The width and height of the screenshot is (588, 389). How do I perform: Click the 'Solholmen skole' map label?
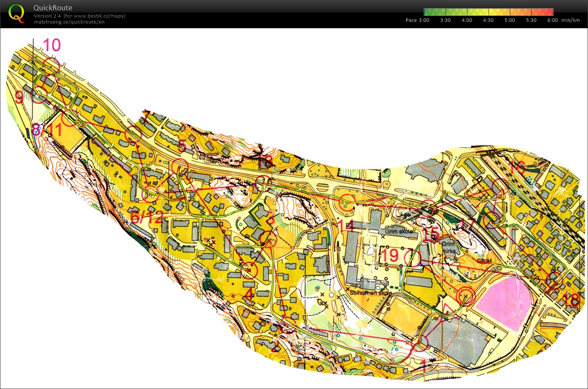(371, 293)
